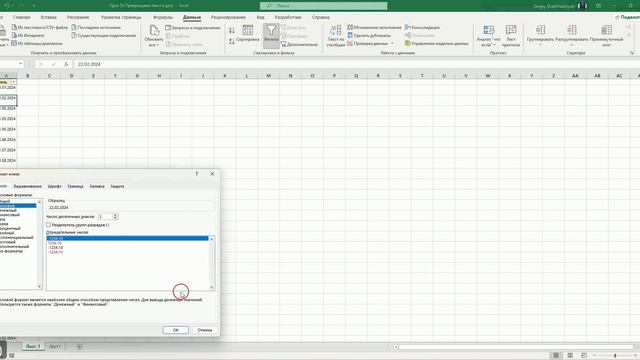Click the decimal places input field

pos(105,216)
